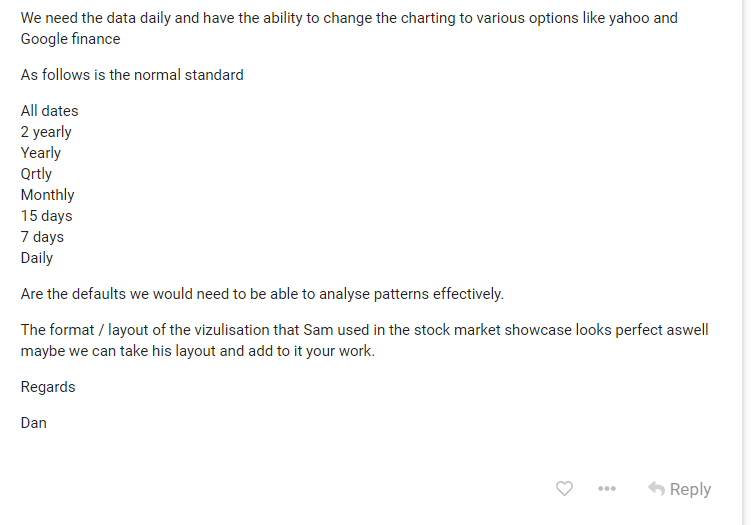Screen dimensions: 752x525
Task: Click the signature name 'Dan'
Action: pos(34,423)
